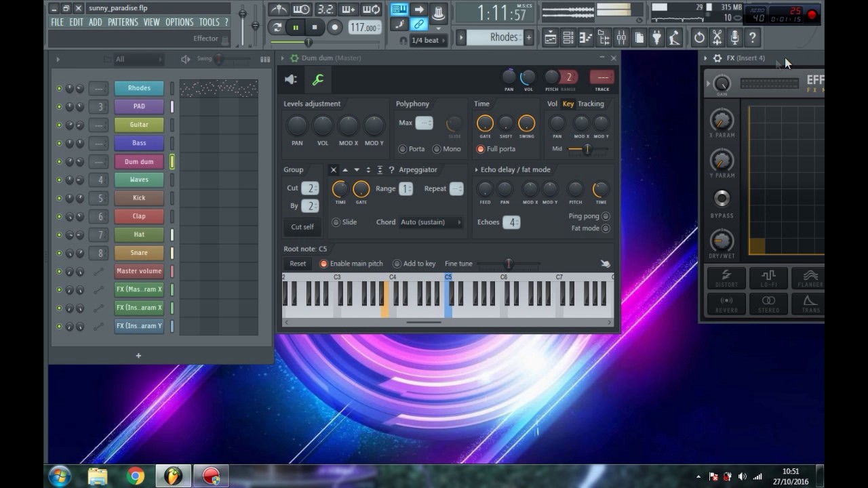Select arpeggiator up direction arrow
Screen dimensions: 868x488
click(x=345, y=169)
